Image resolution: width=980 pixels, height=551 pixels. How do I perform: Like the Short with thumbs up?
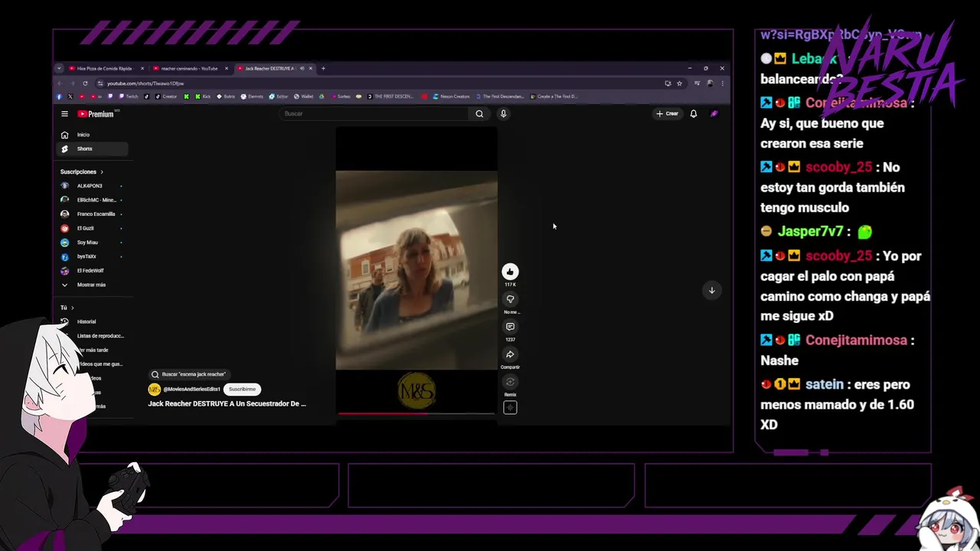pos(510,271)
